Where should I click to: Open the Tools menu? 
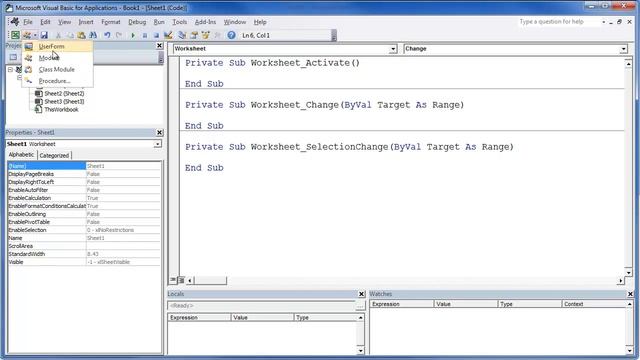pyautogui.click(x=179, y=22)
